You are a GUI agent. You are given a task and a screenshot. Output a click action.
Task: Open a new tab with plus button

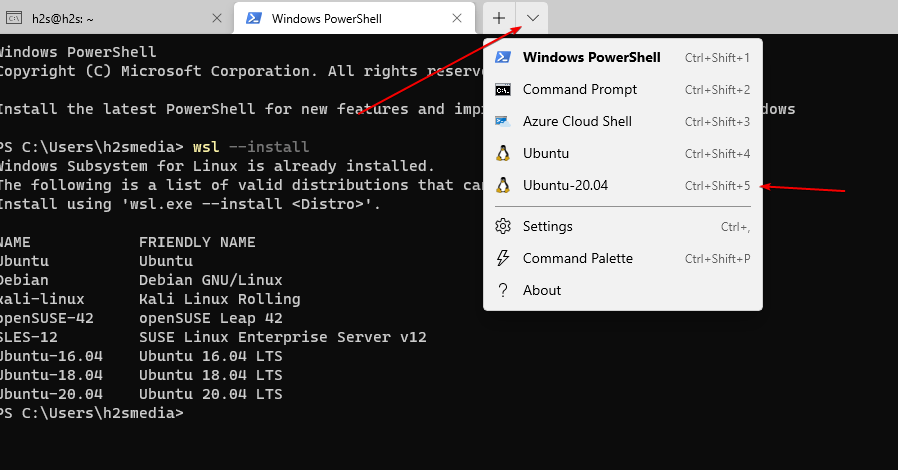click(499, 18)
